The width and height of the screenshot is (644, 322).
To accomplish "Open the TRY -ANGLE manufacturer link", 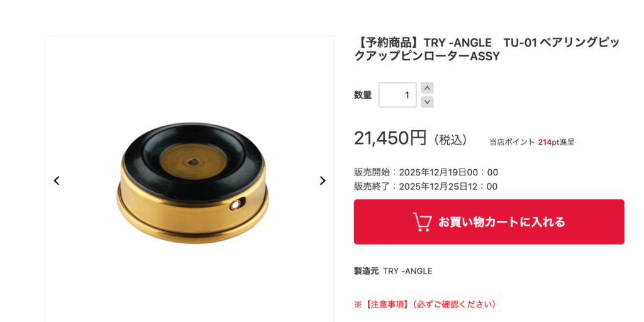I will point(408,271).
